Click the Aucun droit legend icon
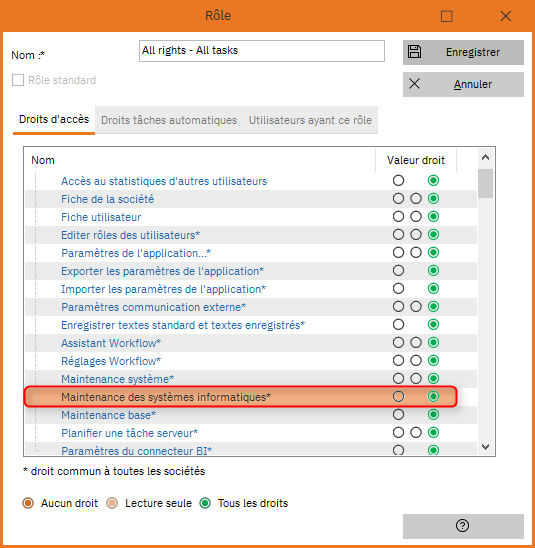 pos(28,503)
